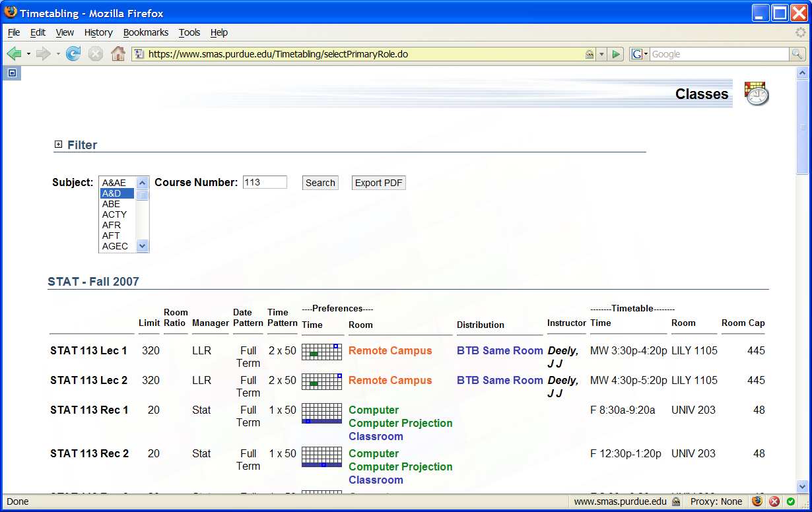Click the Classes calendar clock icon
Image resolution: width=812 pixels, height=512 pixels.
(x=757, y=94)
